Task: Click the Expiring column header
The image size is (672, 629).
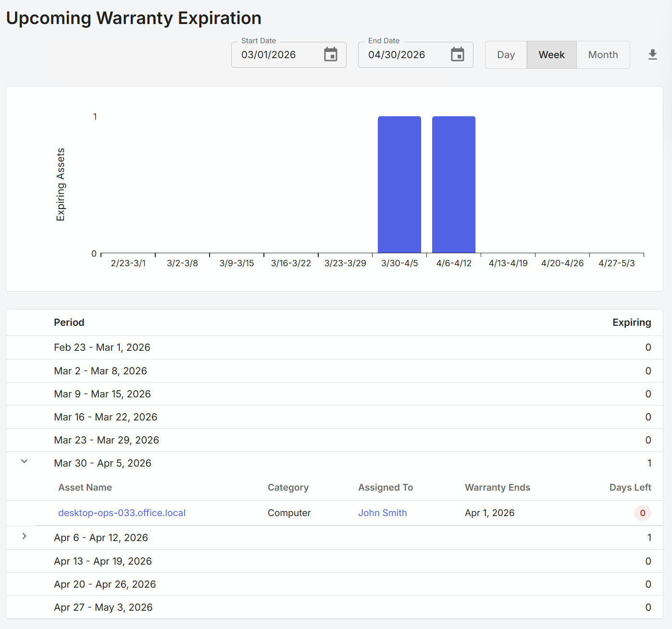Action: [631, 322]
